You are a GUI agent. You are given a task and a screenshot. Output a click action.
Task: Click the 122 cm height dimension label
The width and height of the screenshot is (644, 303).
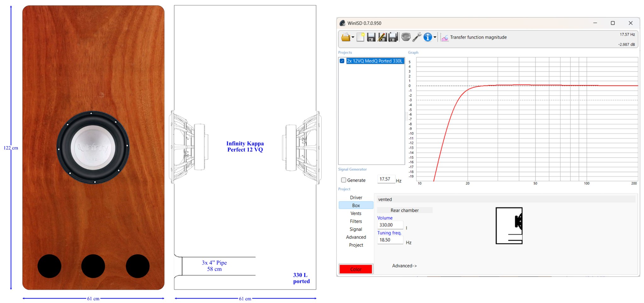[x=11, y=148]
